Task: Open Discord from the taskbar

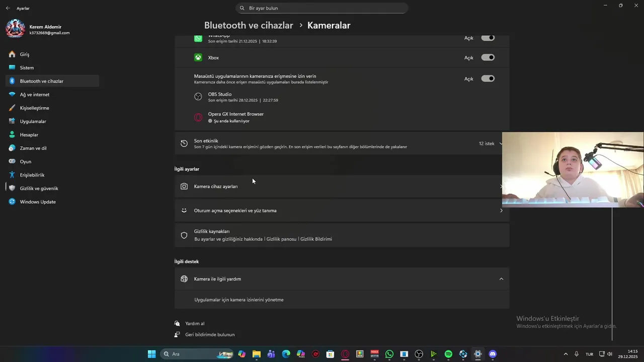Action: tap(493, 354)
